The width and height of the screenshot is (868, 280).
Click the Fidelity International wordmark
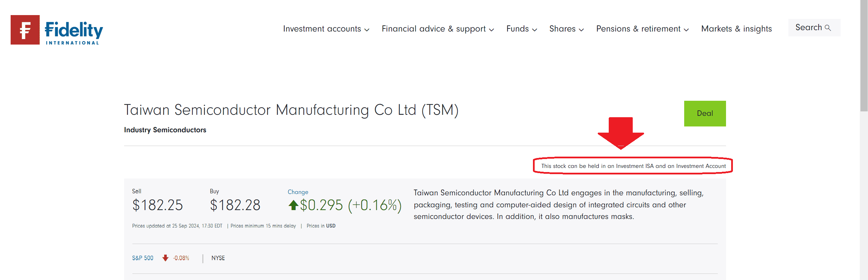[x=74, y=33]
